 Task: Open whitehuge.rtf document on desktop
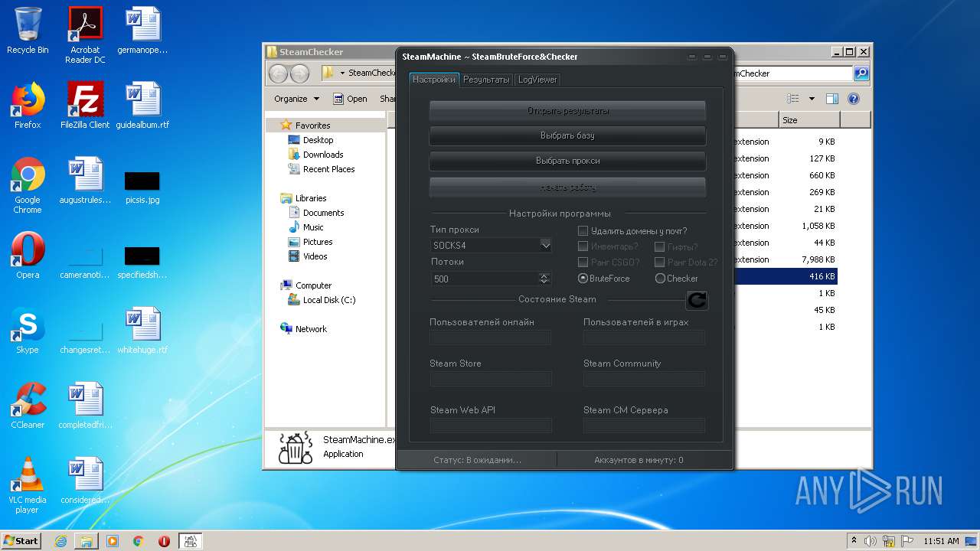[x=142, y=331]
